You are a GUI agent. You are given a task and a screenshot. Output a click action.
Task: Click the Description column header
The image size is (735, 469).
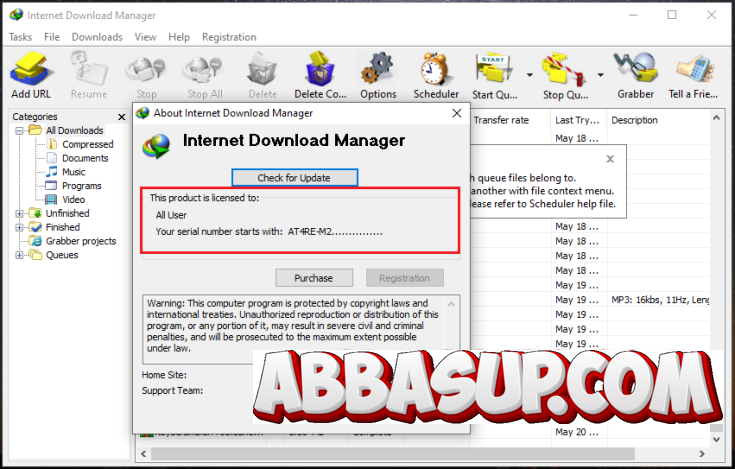coord(658,120)
